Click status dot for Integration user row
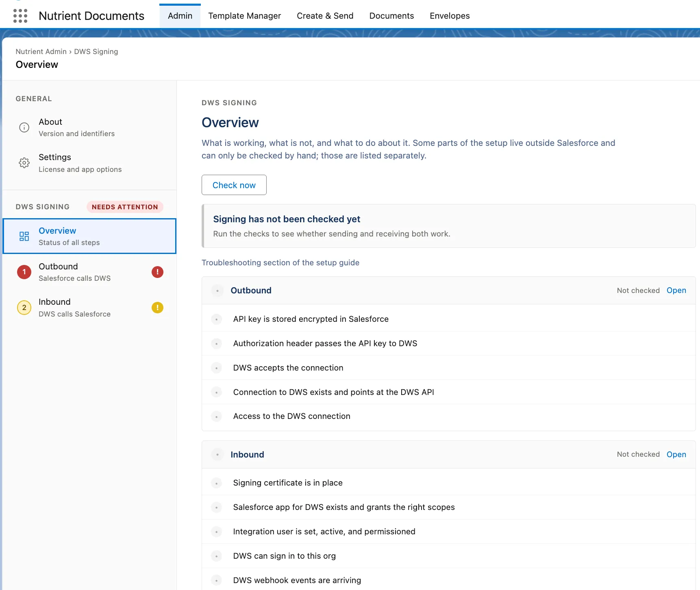Screen dimensions: 700x590 (217, 532)
